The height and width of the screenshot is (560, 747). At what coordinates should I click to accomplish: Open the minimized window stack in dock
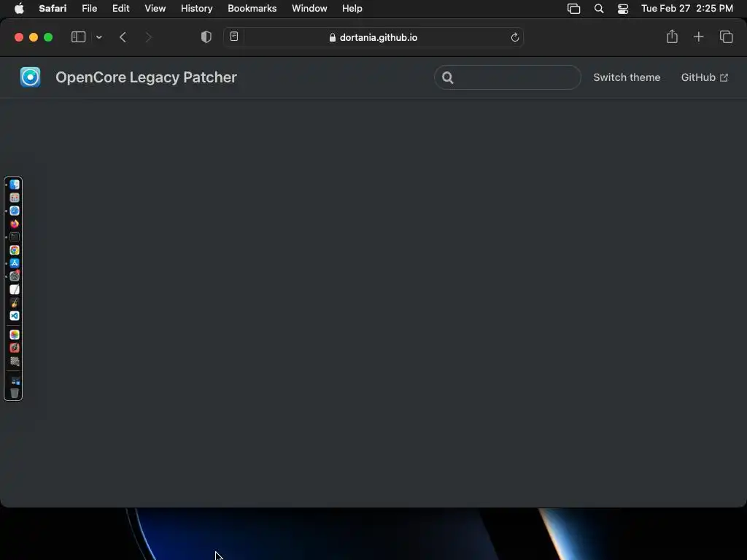coord(15,381)
